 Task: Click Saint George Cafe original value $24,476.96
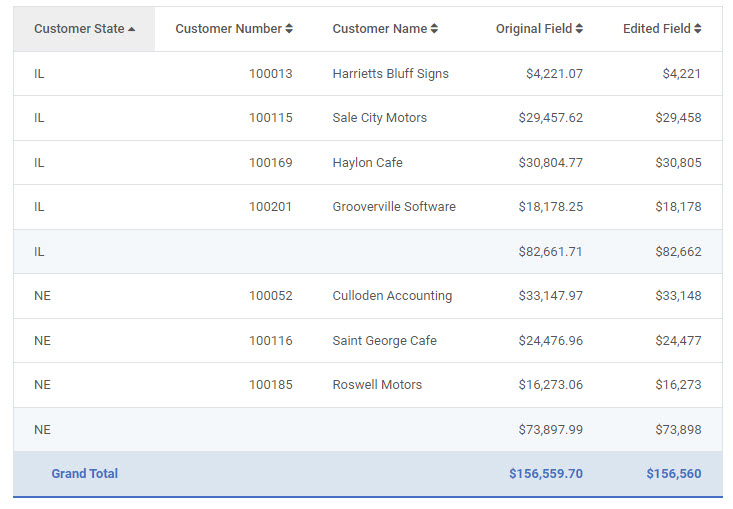(550, 341)
